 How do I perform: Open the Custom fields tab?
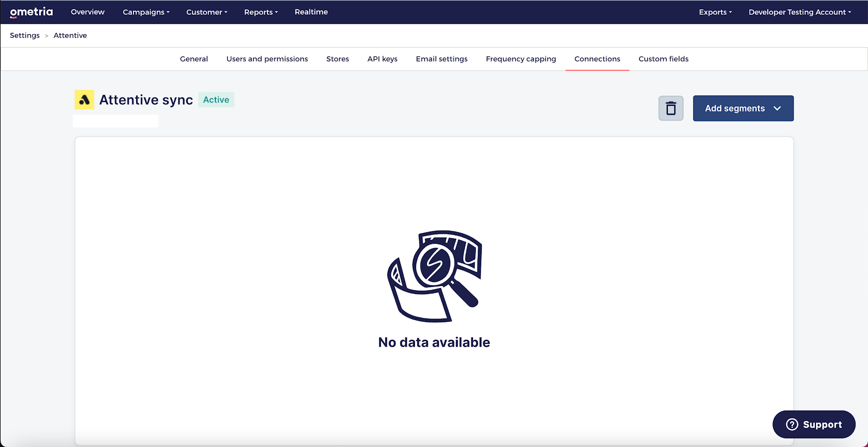(x=663, y=59)
